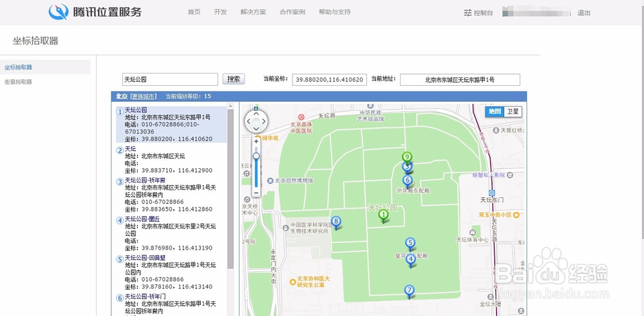
Task: Pan the map left with arrow
Action: 248,121
